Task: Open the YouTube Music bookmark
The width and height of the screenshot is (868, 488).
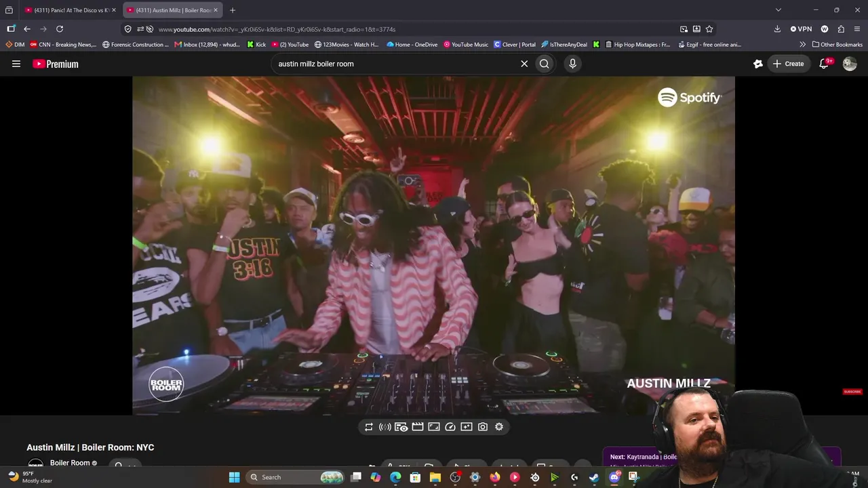Action: pyautogui.click(x=466, y=45)
